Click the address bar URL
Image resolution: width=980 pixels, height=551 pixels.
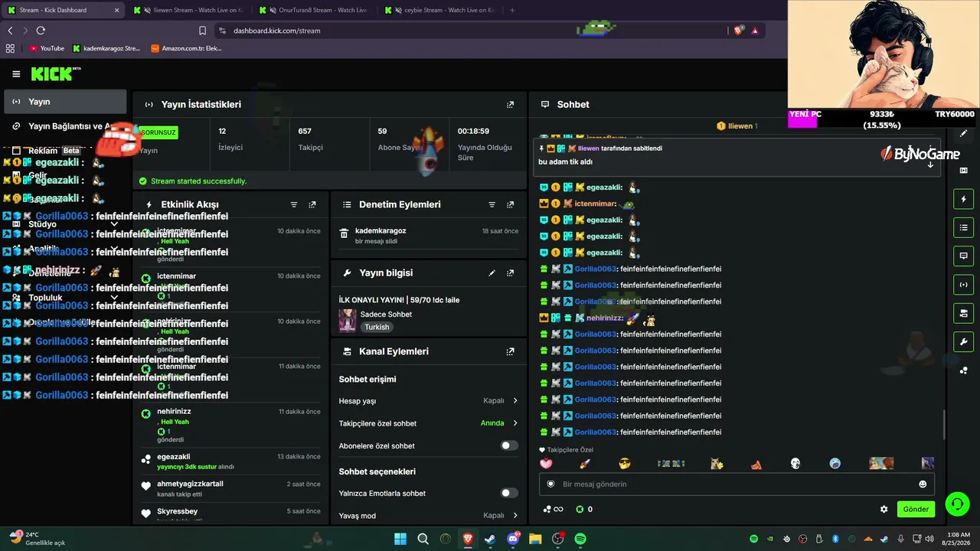pyautogui.click(x=277, y=31)
